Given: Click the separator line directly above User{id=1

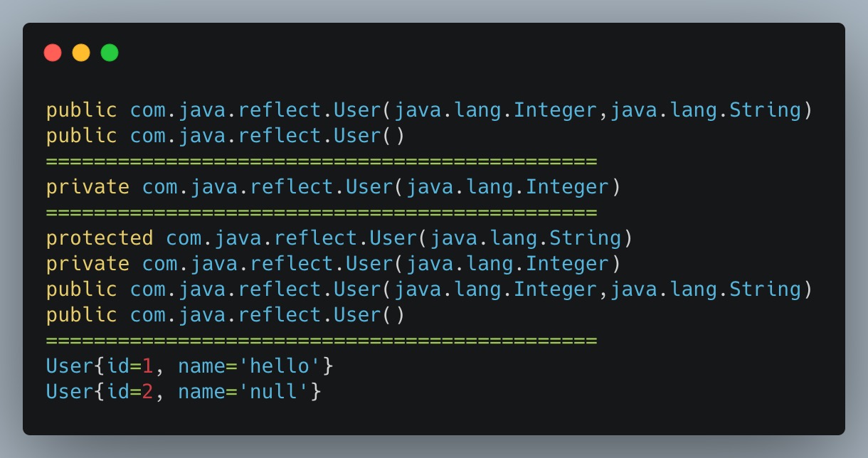Looking at the screenshot, I should 321,341.
